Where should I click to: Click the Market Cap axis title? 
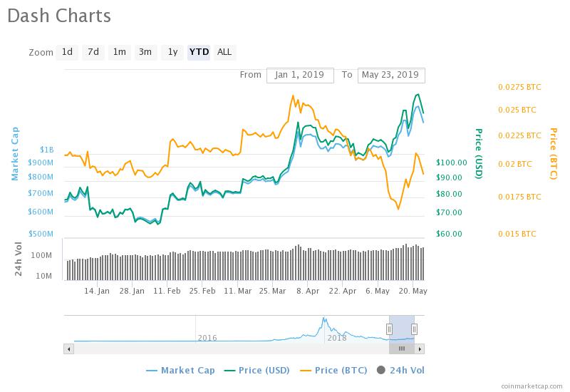coord(14,153)
